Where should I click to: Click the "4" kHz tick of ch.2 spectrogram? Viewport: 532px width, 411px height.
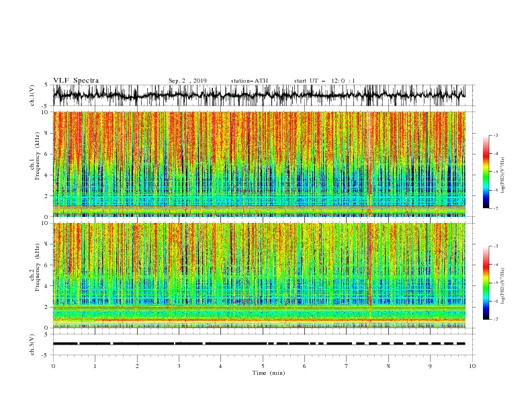[47, 286]
